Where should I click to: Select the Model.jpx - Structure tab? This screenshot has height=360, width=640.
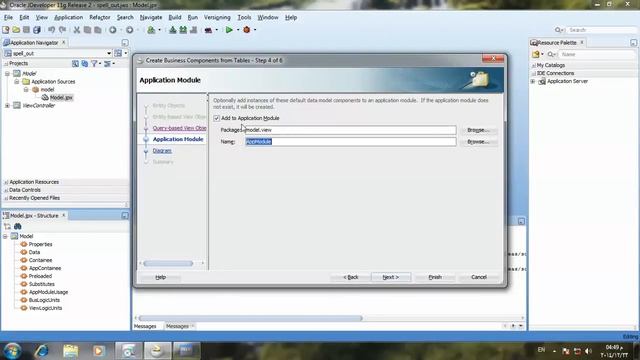(x=34, y=216)
